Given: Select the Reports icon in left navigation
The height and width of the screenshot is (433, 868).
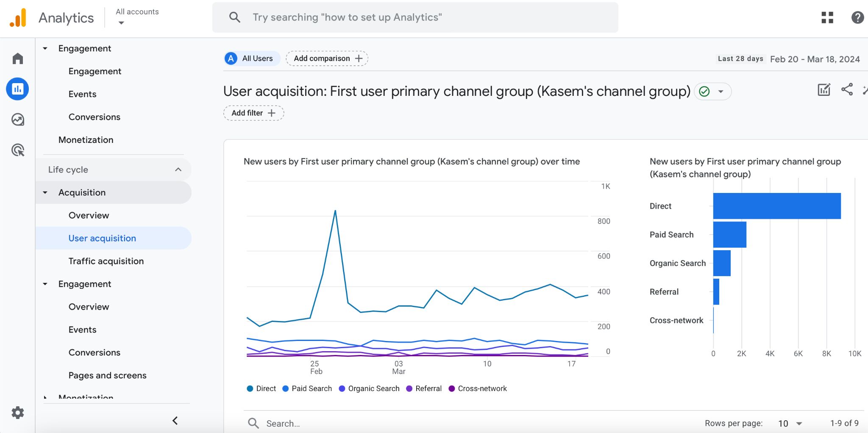Looking at the screenshot, I should (x=17, y=89).
